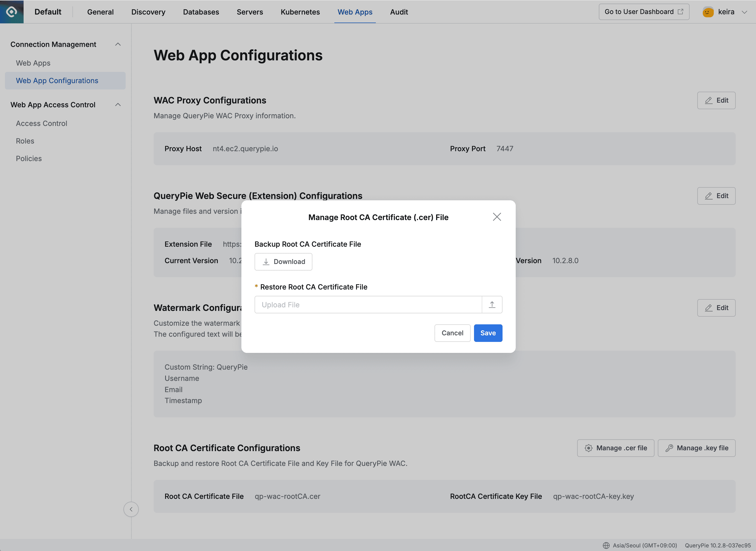Click the Edit pencil icon for WAC Proxy Configurations

click(x=708, y=100)
